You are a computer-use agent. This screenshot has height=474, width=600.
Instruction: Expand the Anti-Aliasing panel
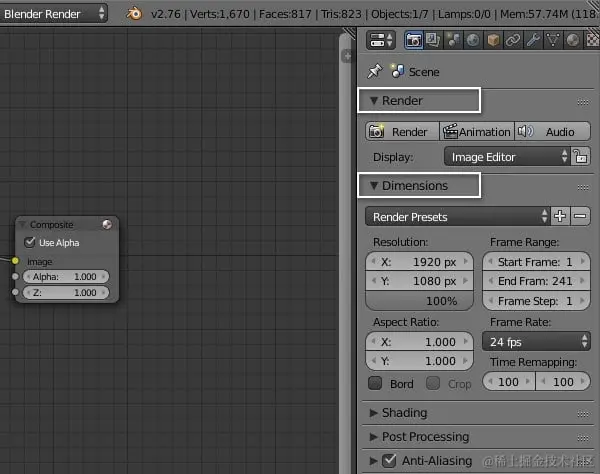373,461
